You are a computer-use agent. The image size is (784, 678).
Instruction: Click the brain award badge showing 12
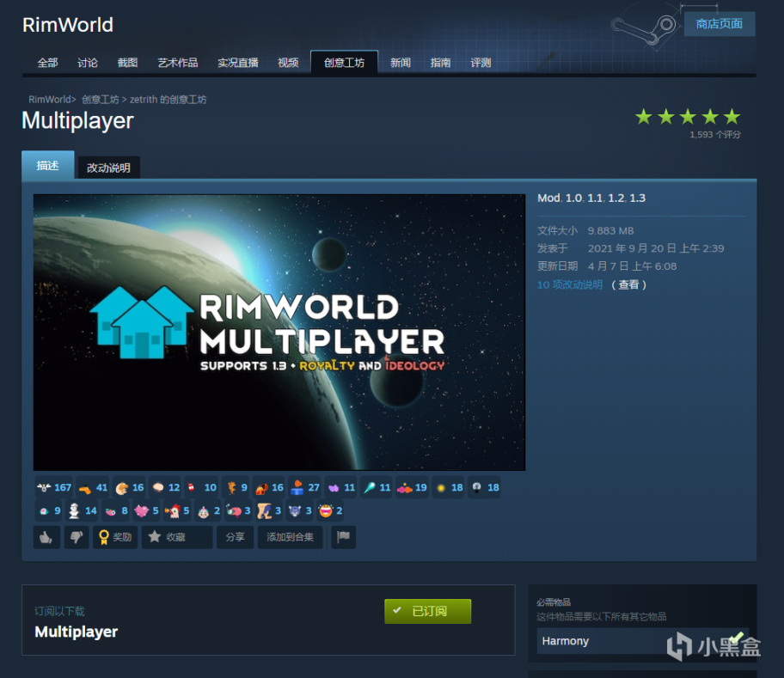coord(165,487)
